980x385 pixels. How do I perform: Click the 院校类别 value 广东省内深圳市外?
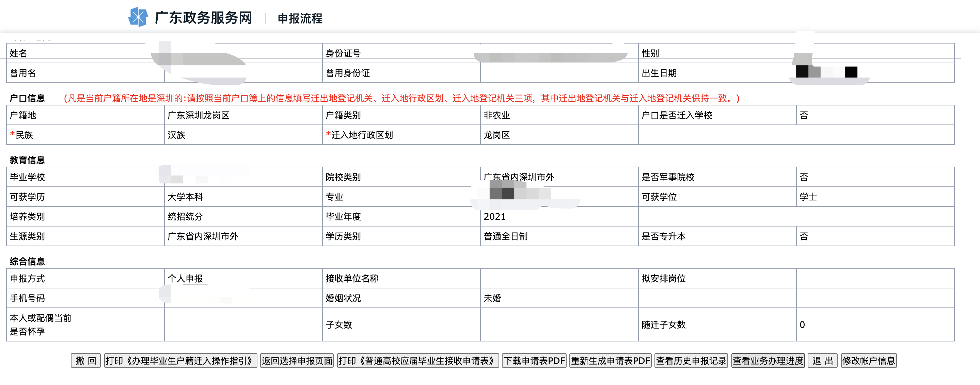[519, 177]
